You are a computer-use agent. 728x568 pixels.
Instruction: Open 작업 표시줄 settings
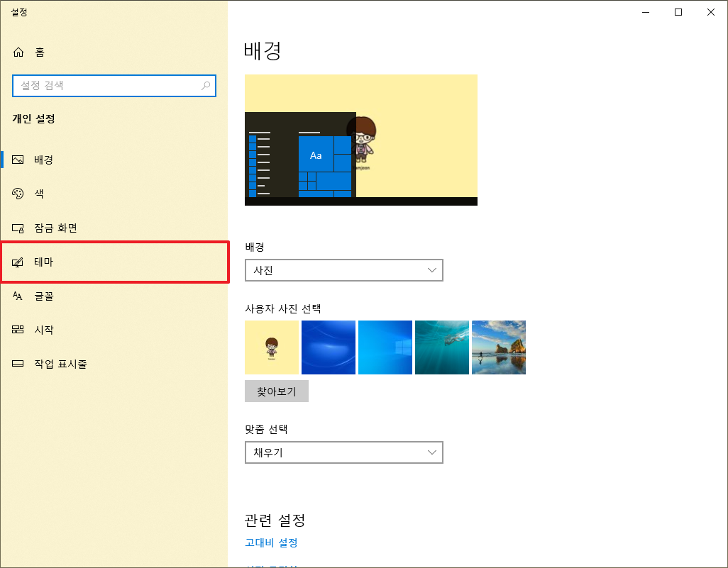coord(114,364)
